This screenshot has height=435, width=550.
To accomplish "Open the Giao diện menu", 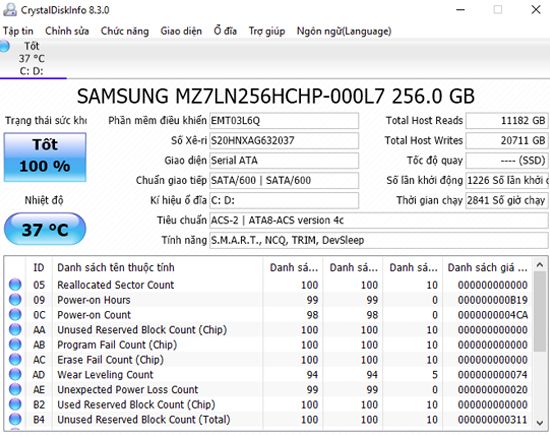I will (x=181, y=31).
